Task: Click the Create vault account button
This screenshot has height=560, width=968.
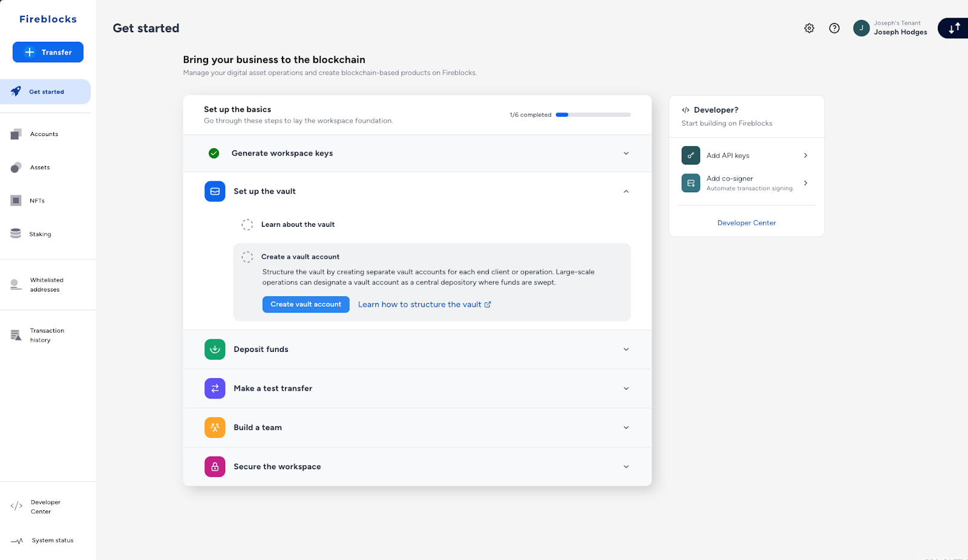Action: coord(306,304)
